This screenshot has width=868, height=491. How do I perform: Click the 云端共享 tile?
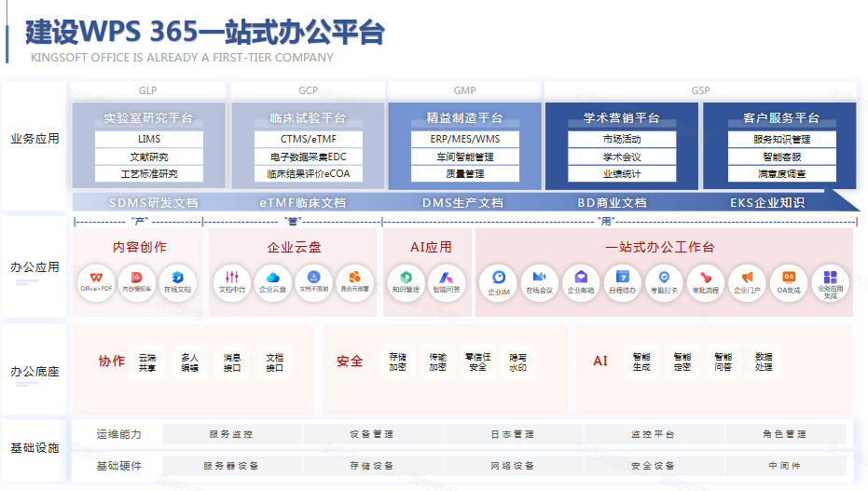coord(147,362)
